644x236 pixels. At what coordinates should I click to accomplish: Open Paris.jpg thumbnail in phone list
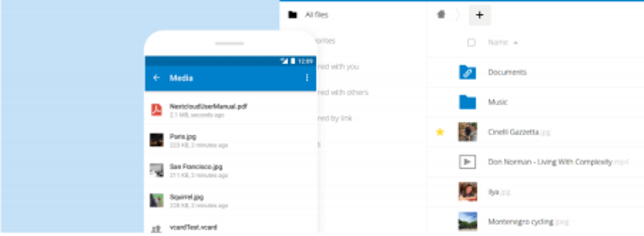(x=156, y=140)
